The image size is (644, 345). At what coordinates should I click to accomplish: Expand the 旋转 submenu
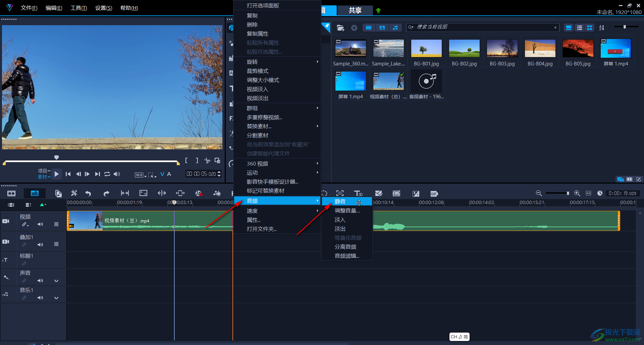277,62
